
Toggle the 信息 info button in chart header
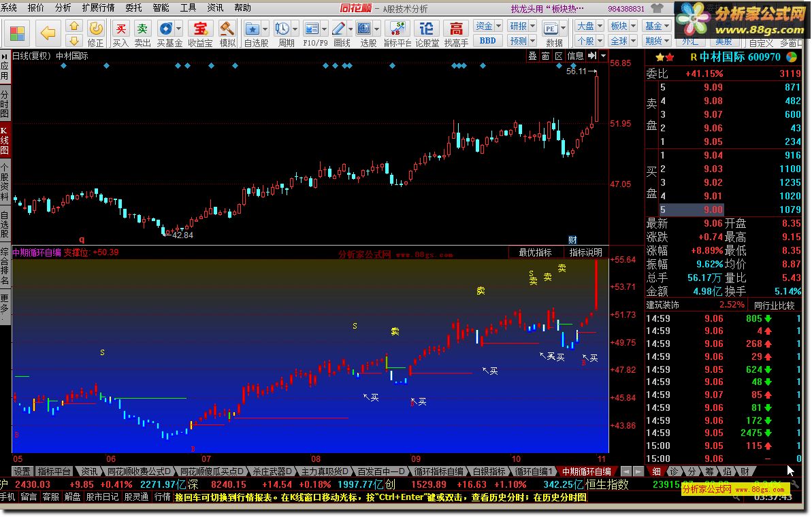pos(575,56)
